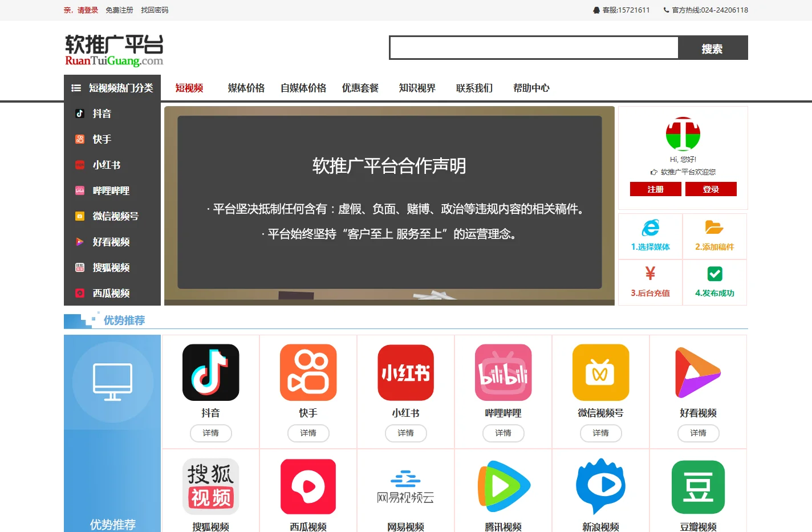Select the 短视频 navigation tab
The width and height of the screenshot is (812, 532).
(x=189, y=88)
